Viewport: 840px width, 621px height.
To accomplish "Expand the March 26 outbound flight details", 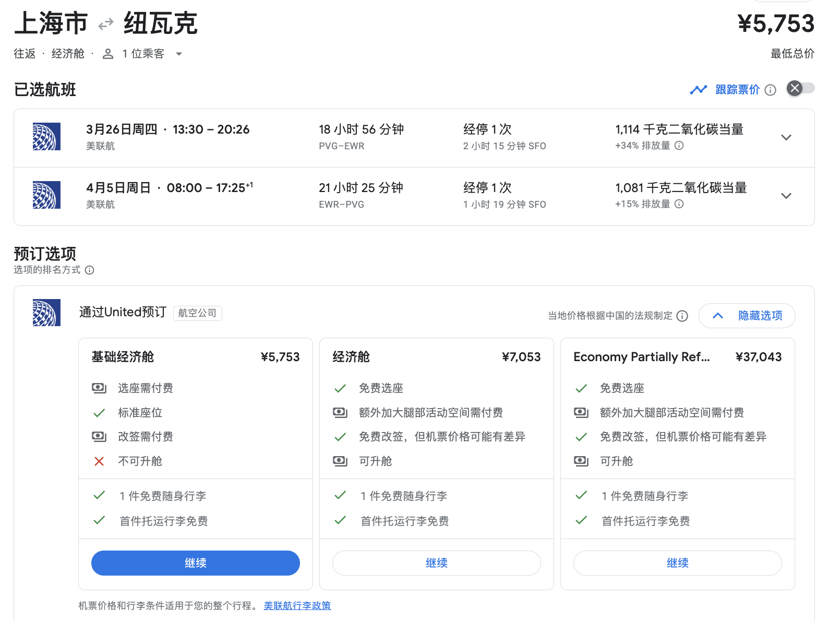I will [x=786, y=138].
